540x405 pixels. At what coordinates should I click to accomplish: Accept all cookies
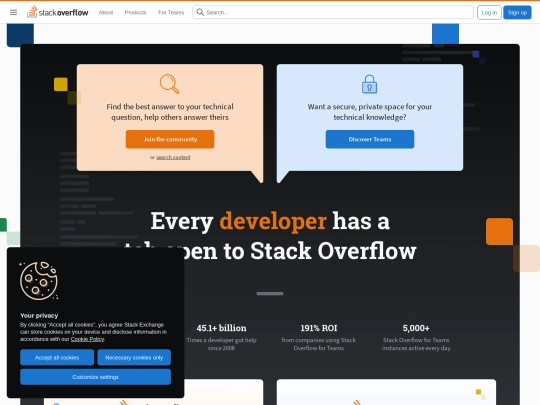pos(57,357)
